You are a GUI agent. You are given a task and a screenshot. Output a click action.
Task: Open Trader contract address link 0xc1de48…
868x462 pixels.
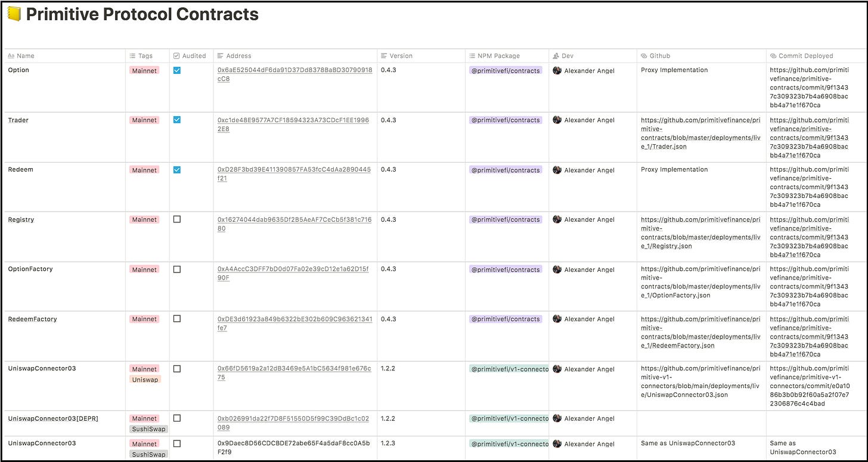(x=293, y=125)
